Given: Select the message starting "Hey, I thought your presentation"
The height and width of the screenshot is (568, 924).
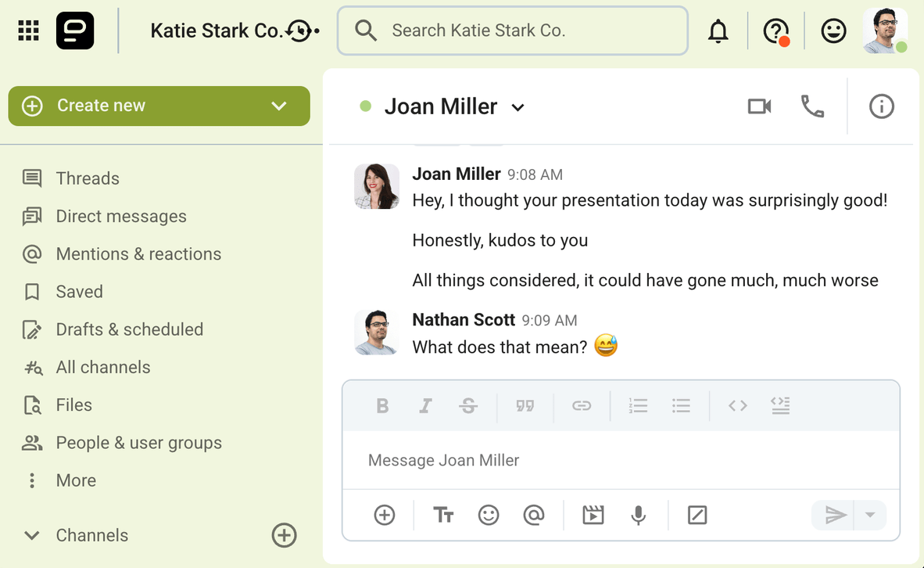Looking at the screenshot, I should [x=650, y=200].
